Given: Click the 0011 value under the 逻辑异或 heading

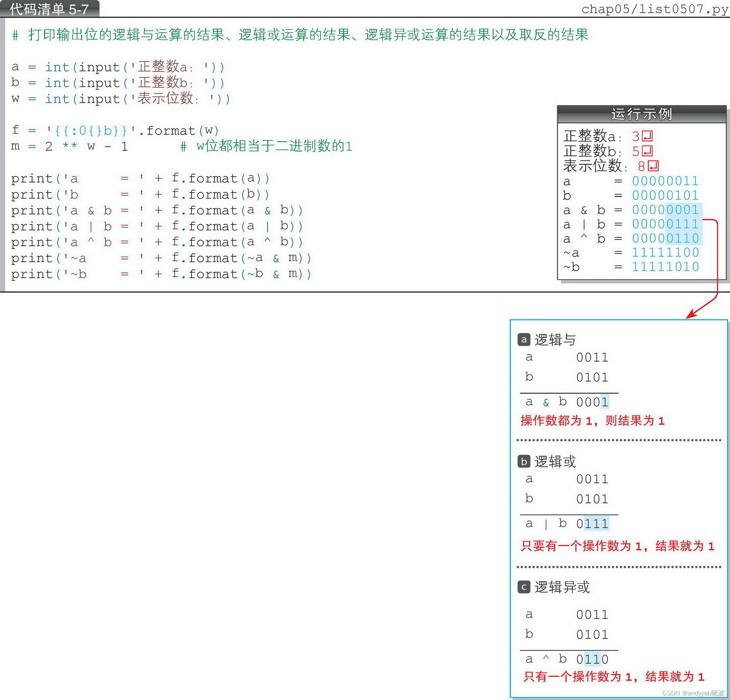Looking at the screenshot, I should 592,615.
